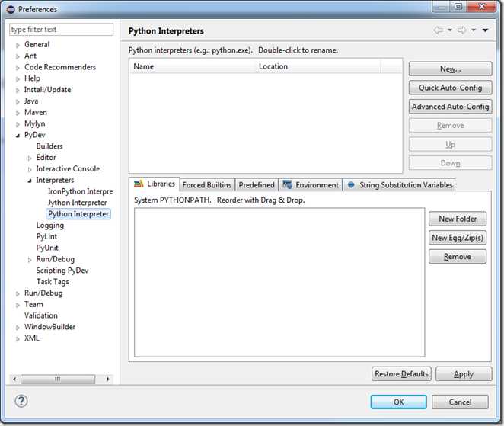Click the help question mark icon

coord(21,401)
